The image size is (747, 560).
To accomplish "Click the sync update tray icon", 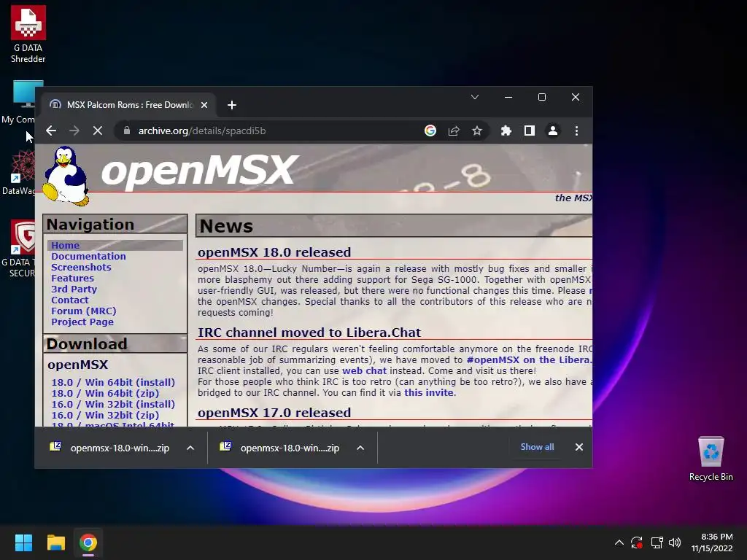I will coord(637,542).
